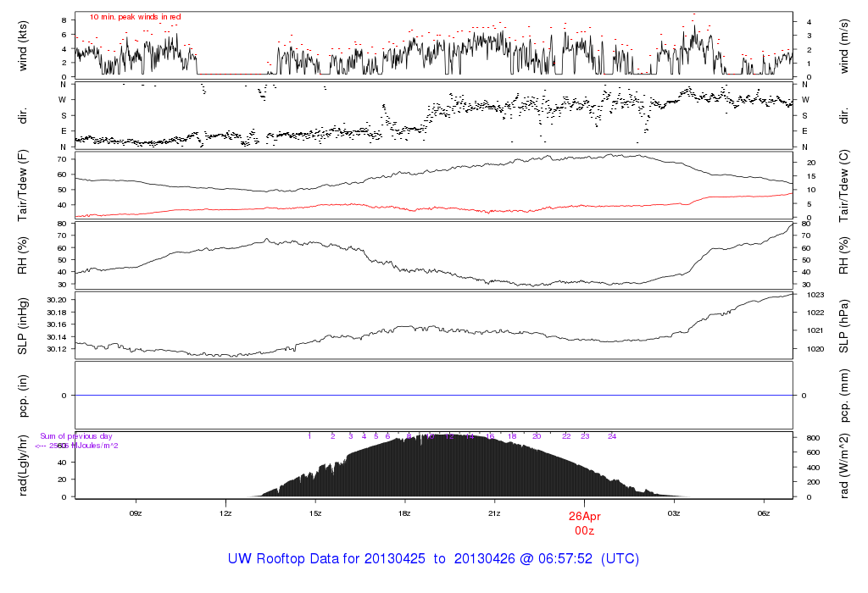Click the 18z time axis label
Image resolution: width=868 pixels, height=593 pixels.
(404, 513)
